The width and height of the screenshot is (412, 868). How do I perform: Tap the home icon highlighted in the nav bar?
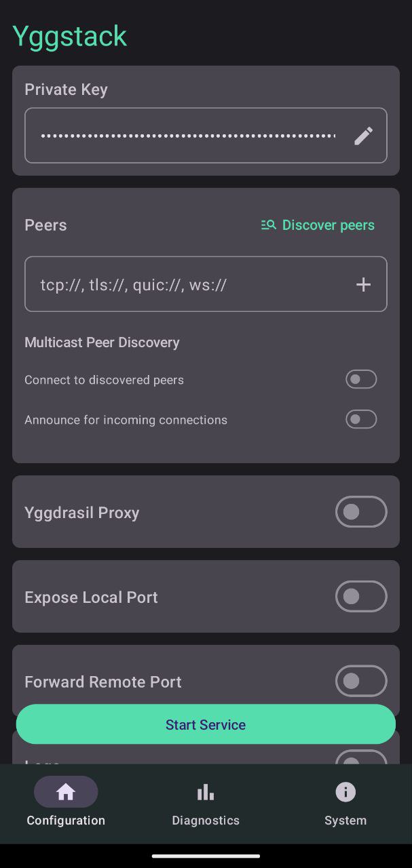[65, 791]
